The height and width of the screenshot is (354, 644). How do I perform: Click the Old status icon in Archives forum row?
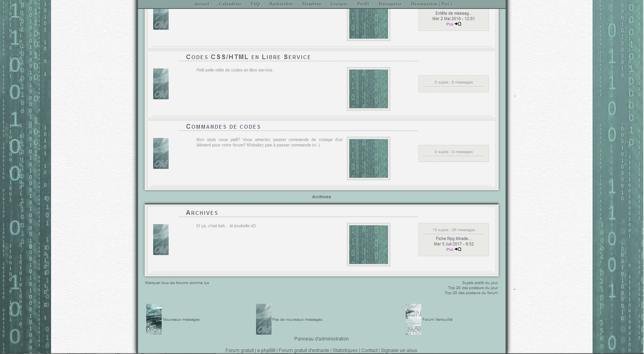[x=161, y=240]
